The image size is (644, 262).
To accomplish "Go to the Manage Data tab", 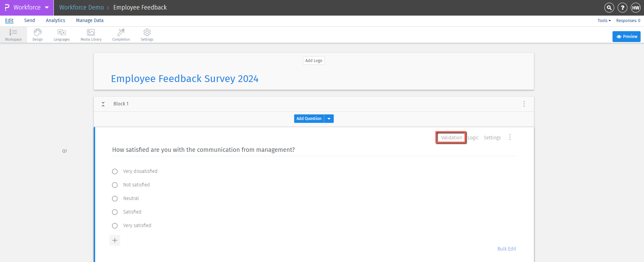I will click(90, 21).
